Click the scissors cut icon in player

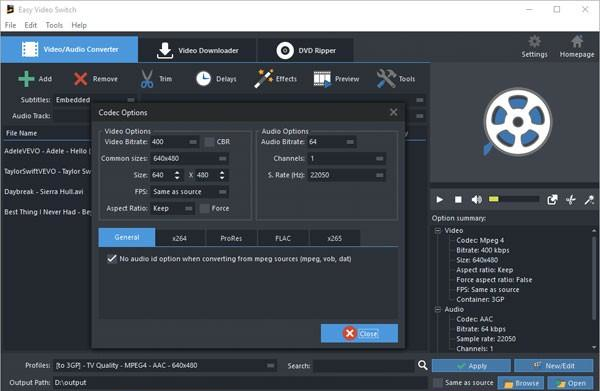[571, 199]
